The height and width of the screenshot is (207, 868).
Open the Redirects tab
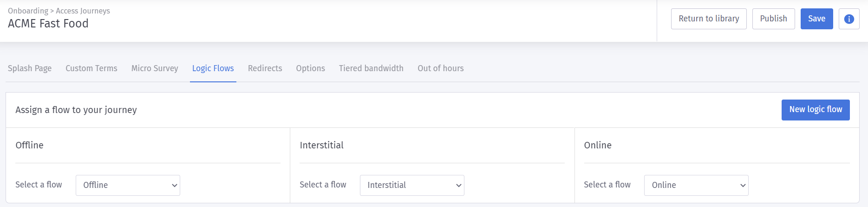tap(265, 68)
